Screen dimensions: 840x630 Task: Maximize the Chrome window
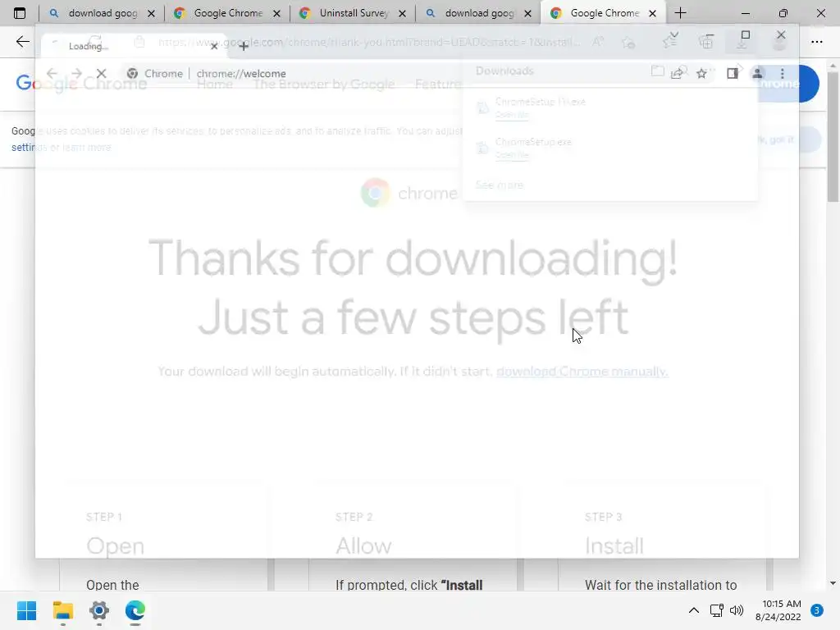coord(745,34)
